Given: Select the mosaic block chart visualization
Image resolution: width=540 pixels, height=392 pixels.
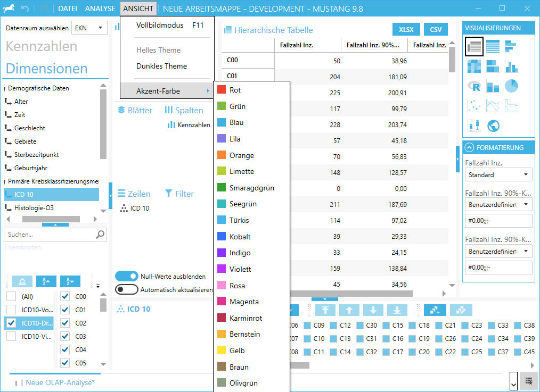Looking at the screenshot, I should pyautogui.click(x=493, y=66).
